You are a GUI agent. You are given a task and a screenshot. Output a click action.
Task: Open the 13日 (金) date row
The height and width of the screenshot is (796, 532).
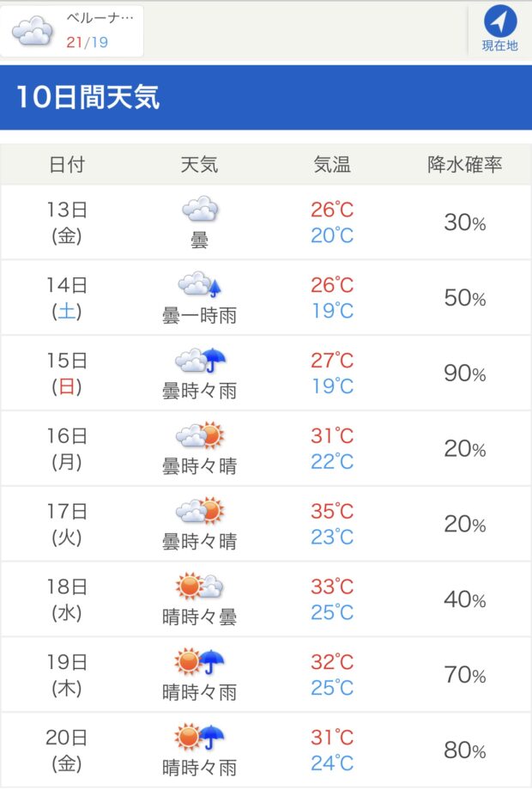266,222
